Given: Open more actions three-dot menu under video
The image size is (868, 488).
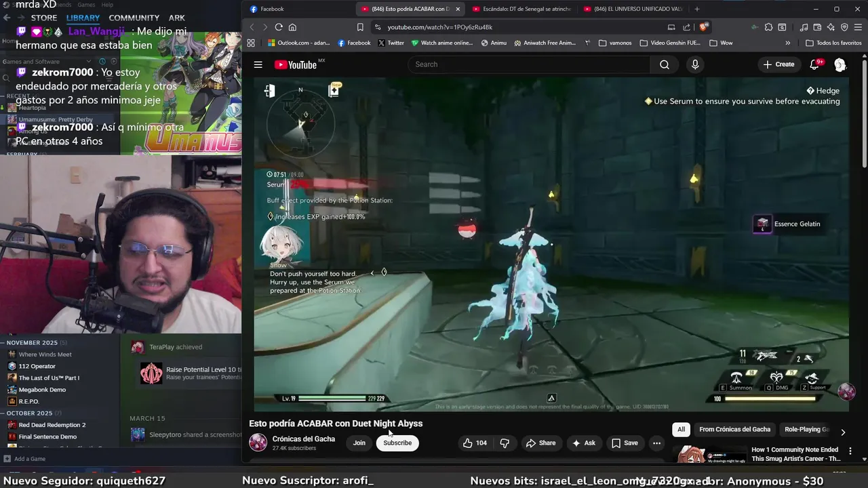Looking at the screenshot, I should pyautogui.click(x=656, y=443).
